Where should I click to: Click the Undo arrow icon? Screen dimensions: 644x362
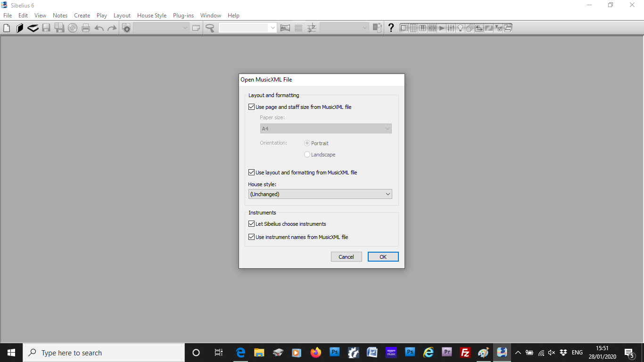(99, 28)
